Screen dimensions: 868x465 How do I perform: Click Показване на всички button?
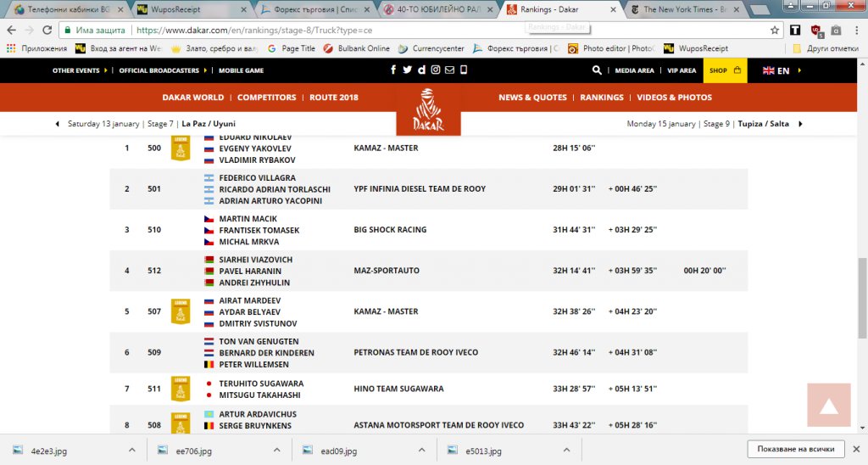pos(795,449)
